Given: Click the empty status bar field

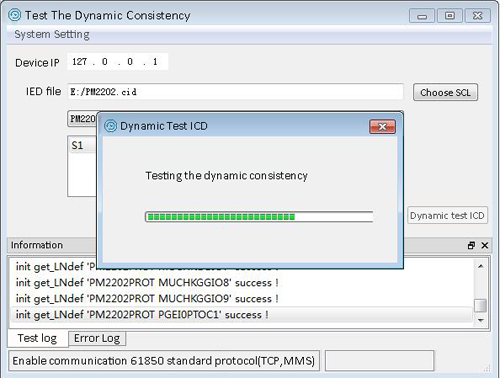Looking at the screenshot, I should [379, 361].
